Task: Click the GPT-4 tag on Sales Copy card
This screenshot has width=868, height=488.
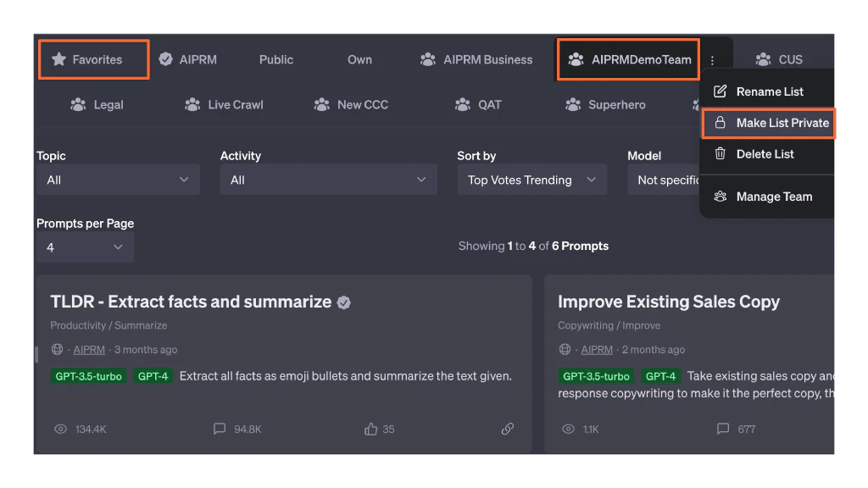Action: click(x=660, y=376)
